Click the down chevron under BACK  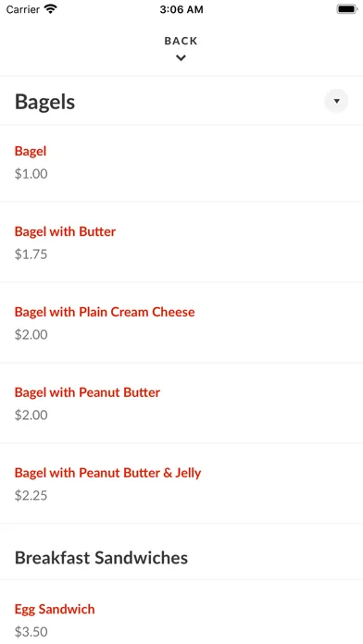point(181,58)
